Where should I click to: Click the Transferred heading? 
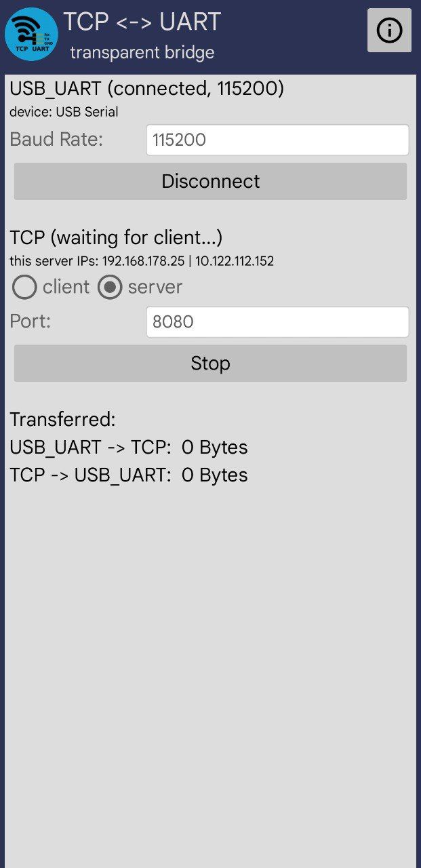pos(63,420)
